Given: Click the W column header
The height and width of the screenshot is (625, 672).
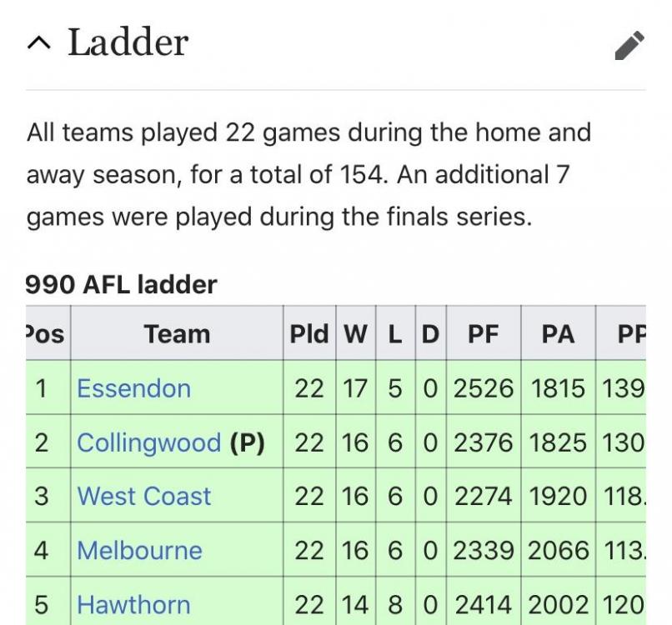Looking at the screenshot, I should (x=356, y=333).
